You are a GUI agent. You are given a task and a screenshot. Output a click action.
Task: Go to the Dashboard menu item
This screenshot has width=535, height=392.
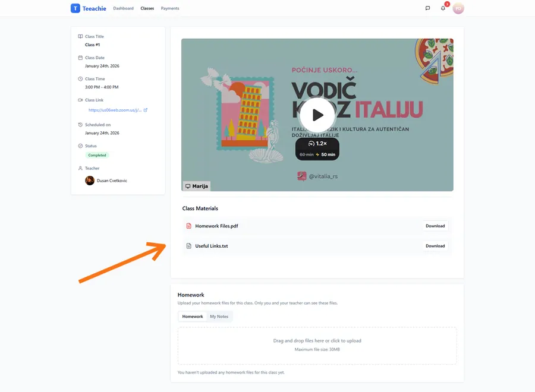point(123,8)
